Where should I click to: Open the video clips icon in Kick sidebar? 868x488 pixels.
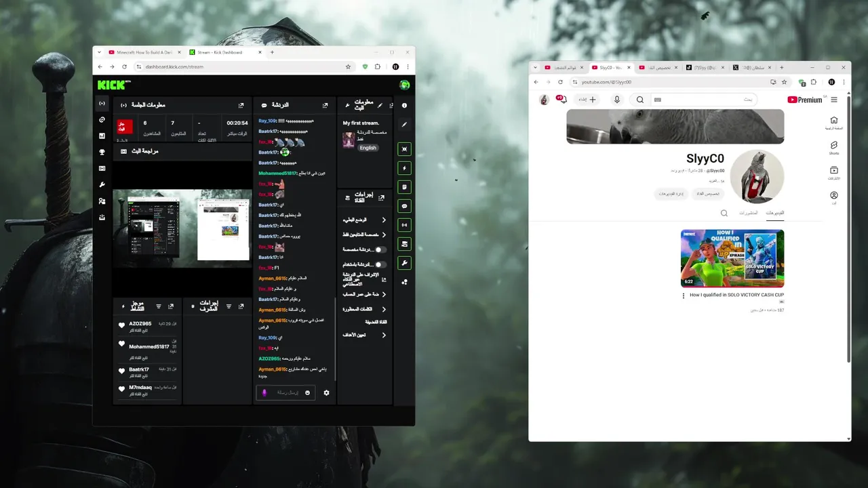(102, 169)
